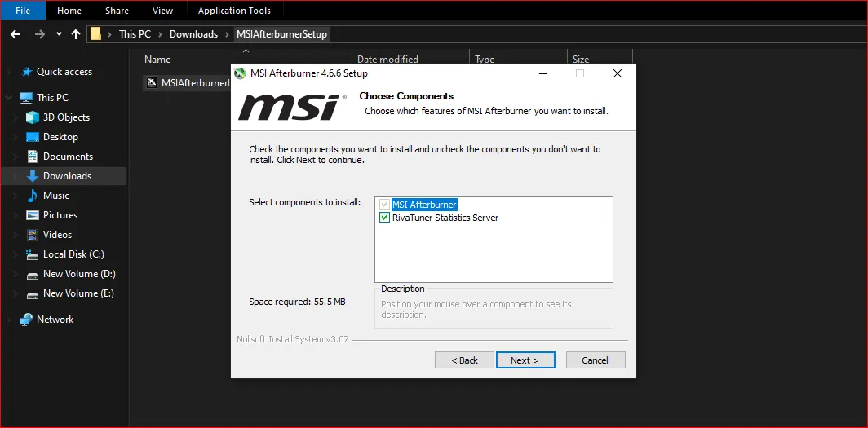Click the Quick access star icon
The height and width of the screenshot is (428, 868).
pos(26,72)
